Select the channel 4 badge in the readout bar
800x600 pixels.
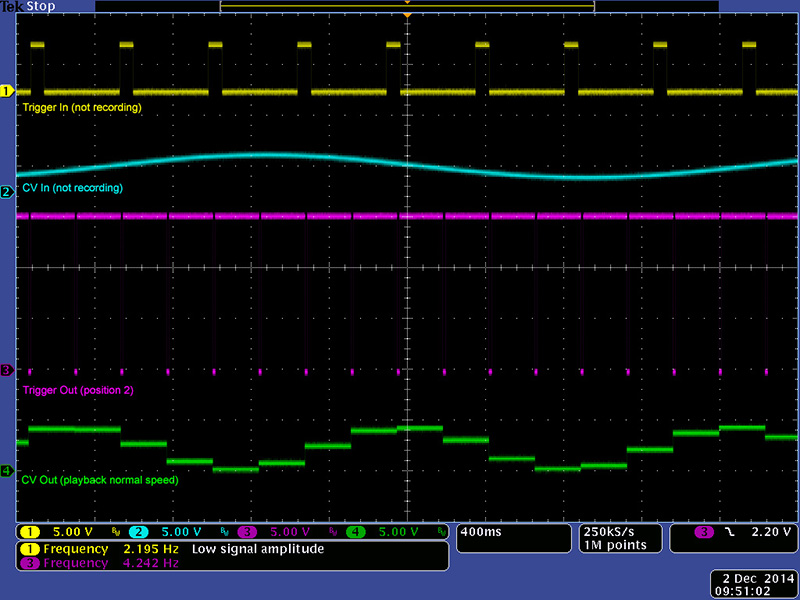point(355,532)
